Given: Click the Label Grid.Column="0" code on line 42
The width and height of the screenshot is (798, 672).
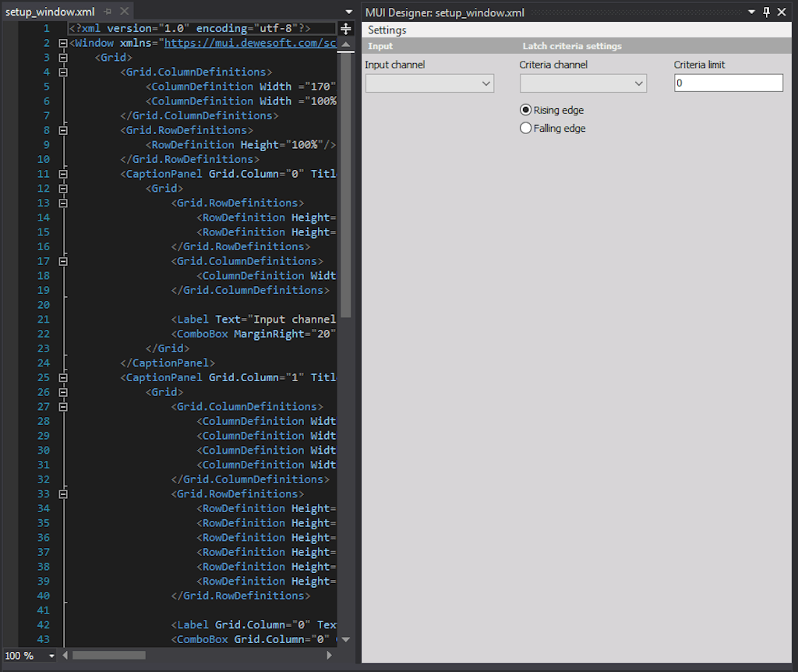Looking at the screenshot, I should point(253,625).
